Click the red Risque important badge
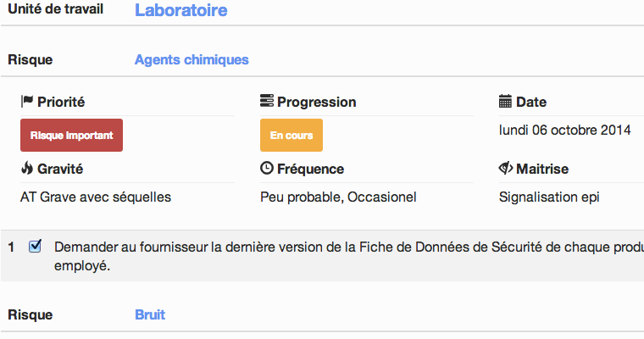The height and width of the screenshot is (339, 644). [x=71, y=136]
